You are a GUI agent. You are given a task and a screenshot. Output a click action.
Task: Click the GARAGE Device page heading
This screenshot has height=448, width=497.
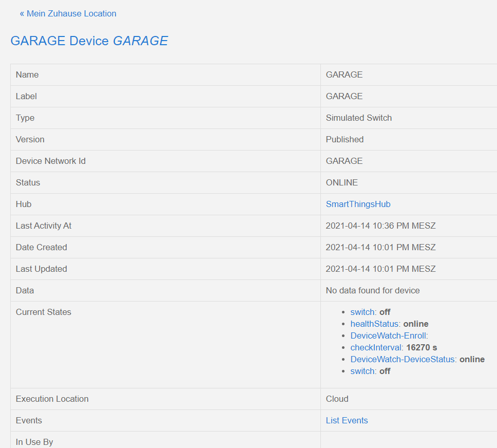pyautogui.click(x=89, y=41)
